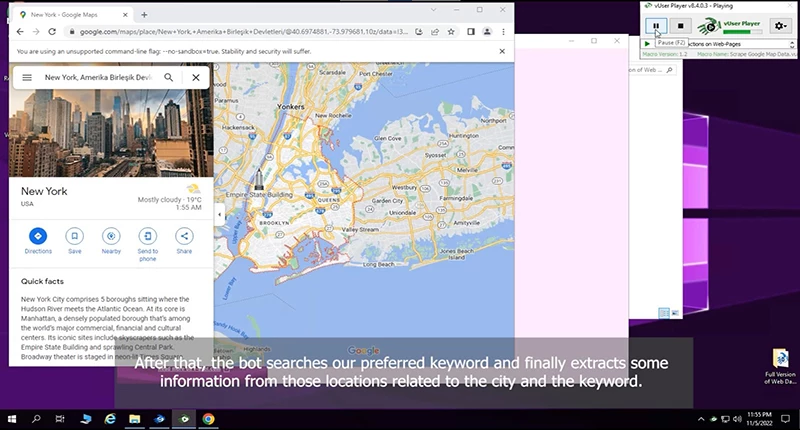Open the Chrome tab search chevron
Screen dimensions: 800x430
pos(434,10)
